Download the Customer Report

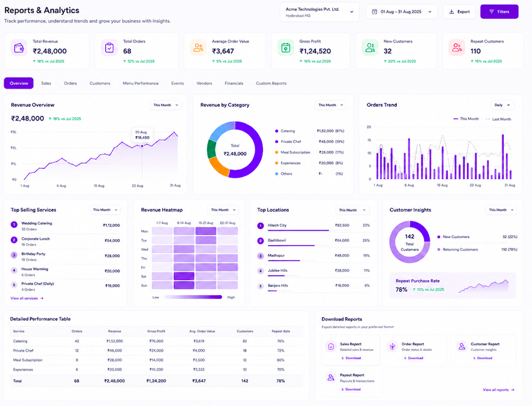[482, 358]
